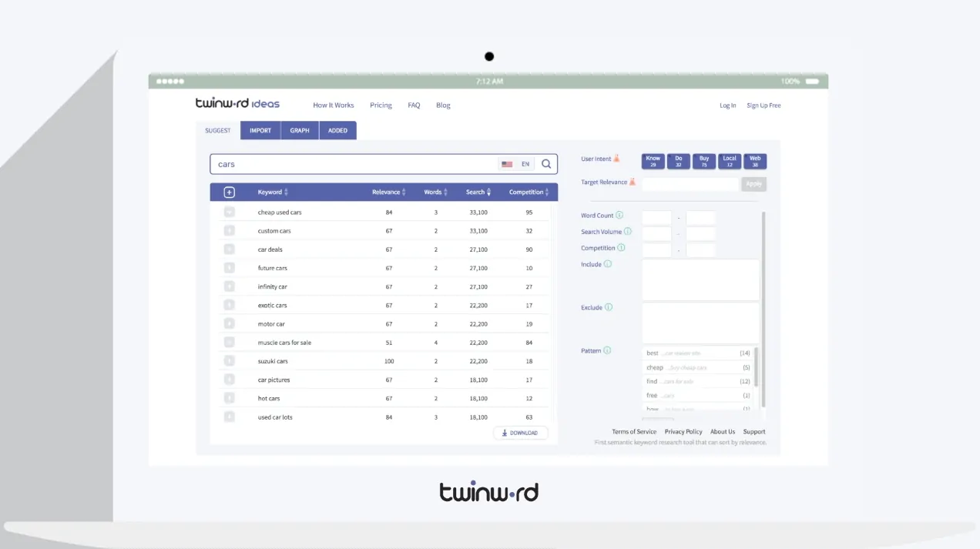This screenshot has height=549, width=980.
Task: Click the info icon beside Include
Action: pyautogui.click(x=607, y=264)
